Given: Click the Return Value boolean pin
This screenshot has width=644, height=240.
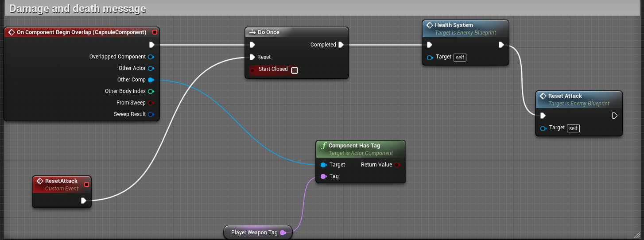Looking at the screenshot, I should point(397,165).
